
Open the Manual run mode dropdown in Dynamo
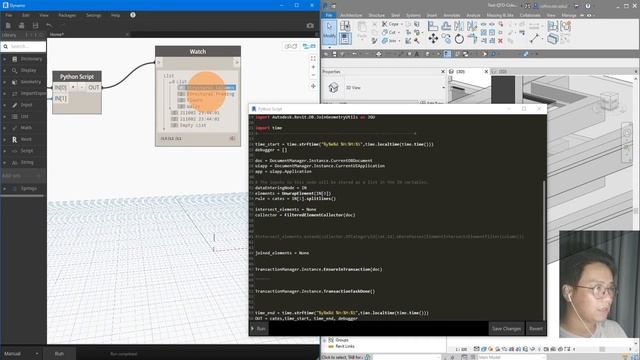tap(21, 353)
